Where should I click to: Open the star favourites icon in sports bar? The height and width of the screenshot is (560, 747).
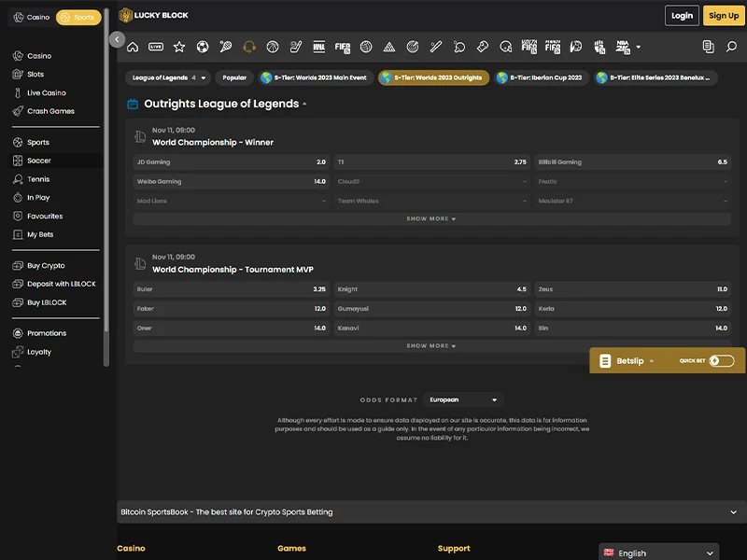179,47
